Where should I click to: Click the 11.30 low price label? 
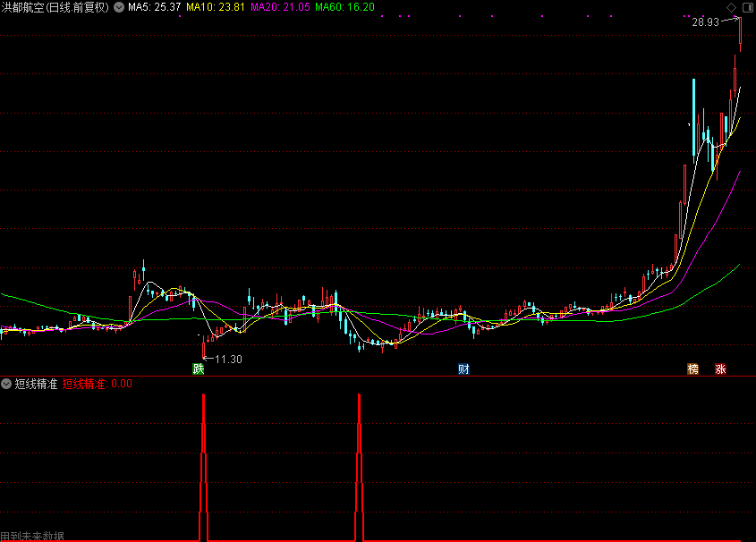(x=228, y=360)
